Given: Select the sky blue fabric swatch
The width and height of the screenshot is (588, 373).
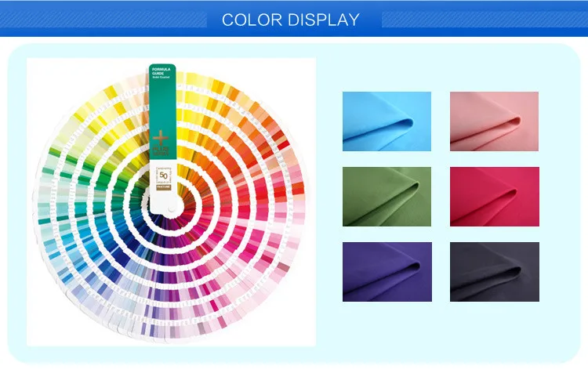Looking at the screenshot, I should click(387, 121).
